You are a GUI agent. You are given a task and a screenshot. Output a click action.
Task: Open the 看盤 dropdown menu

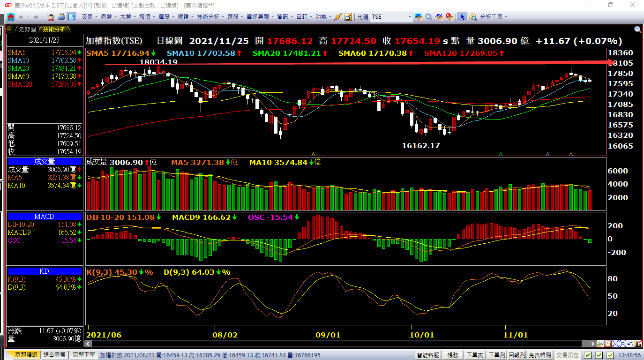pos(108,17)
